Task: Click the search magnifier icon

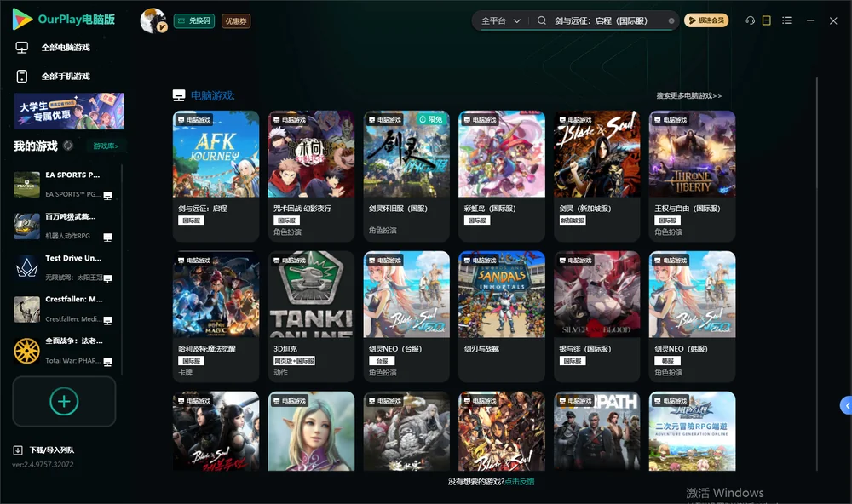Action: [x=542, y=20]
